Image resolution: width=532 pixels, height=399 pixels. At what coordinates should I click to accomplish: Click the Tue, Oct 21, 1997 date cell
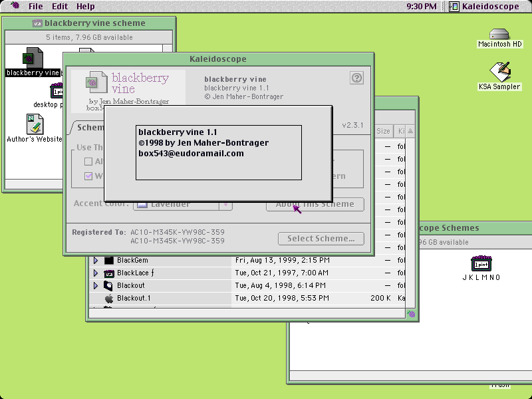coord(281,273)
